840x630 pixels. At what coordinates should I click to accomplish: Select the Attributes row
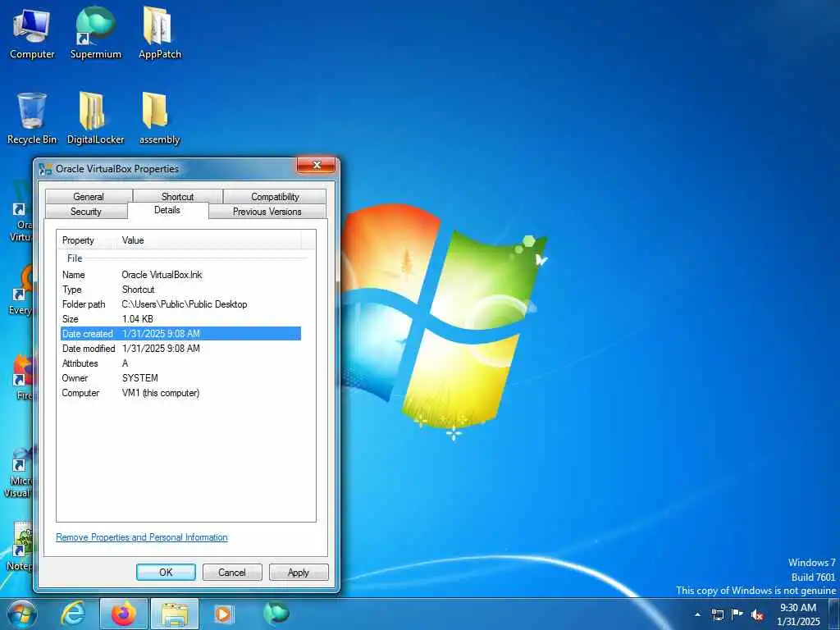[x=180, y=363]
